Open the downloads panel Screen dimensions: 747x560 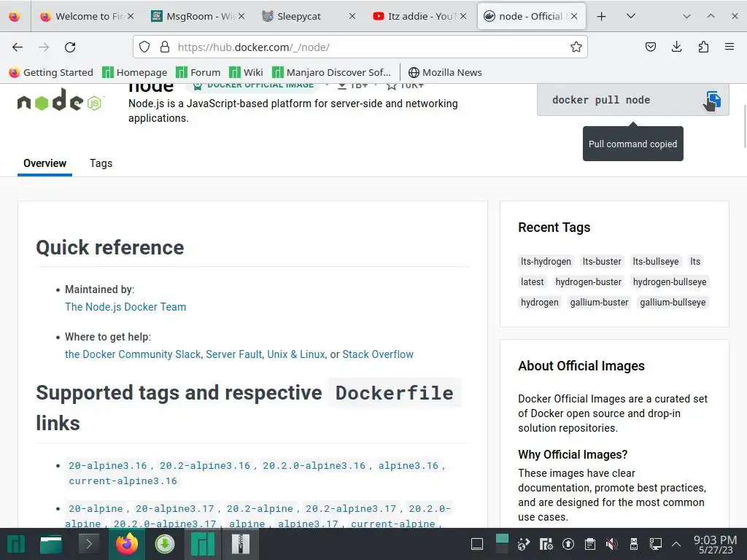point(676,47)
